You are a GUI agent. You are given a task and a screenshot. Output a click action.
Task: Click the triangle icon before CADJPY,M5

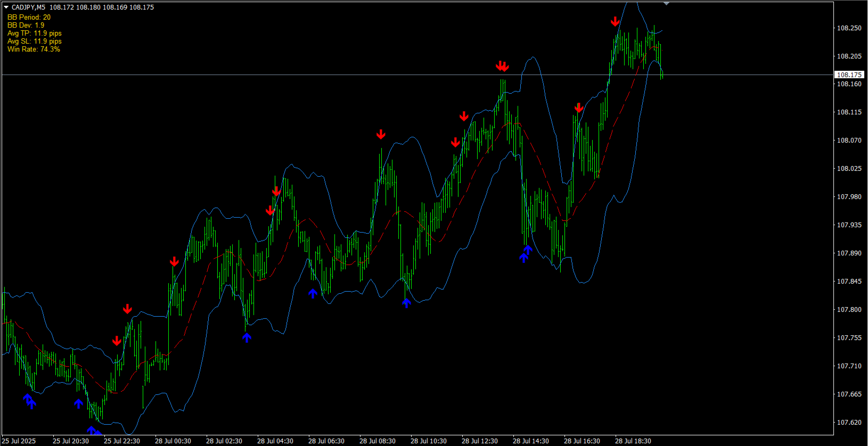click(x=6, y=7)
